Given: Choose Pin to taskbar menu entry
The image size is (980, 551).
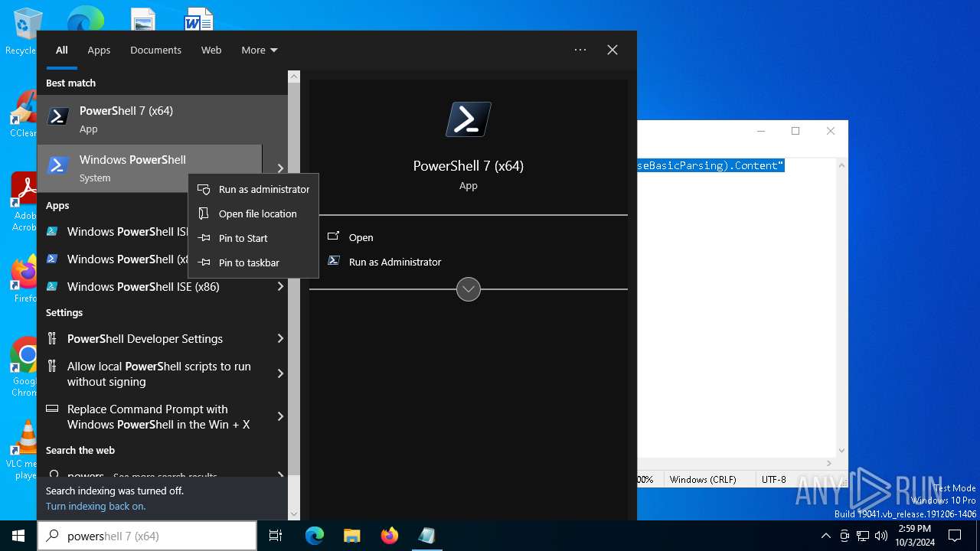Looking at the screenshot, I should 253,262.
